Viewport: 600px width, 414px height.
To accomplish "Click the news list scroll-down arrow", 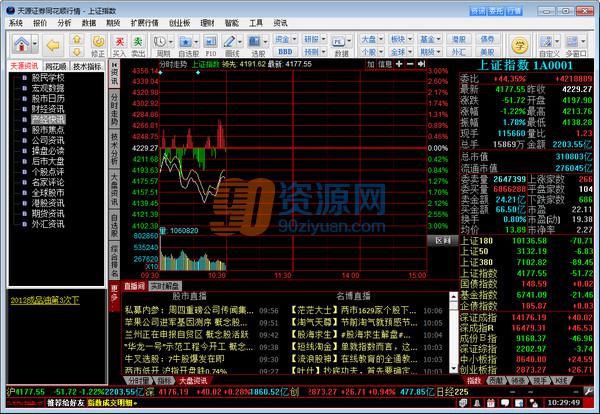I will (x=453, y=368).
